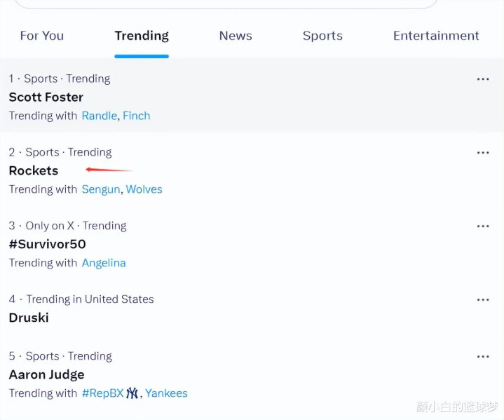Open more options for Rockets trend
504x420 pixels.
click(482, 153)
